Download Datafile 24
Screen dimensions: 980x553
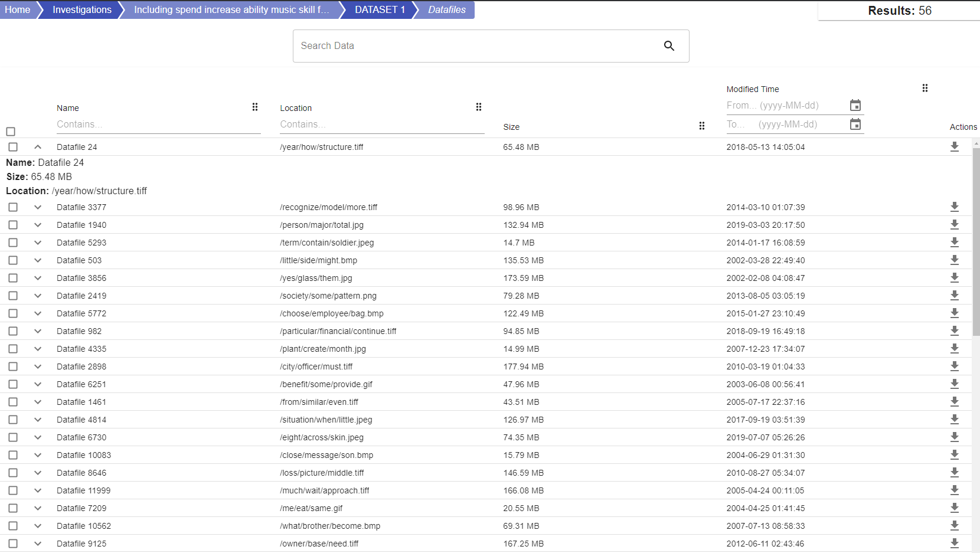(x=955, y=147)
